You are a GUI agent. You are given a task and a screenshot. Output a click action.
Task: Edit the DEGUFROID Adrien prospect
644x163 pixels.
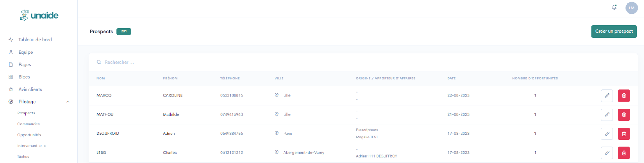click(607, 134)
